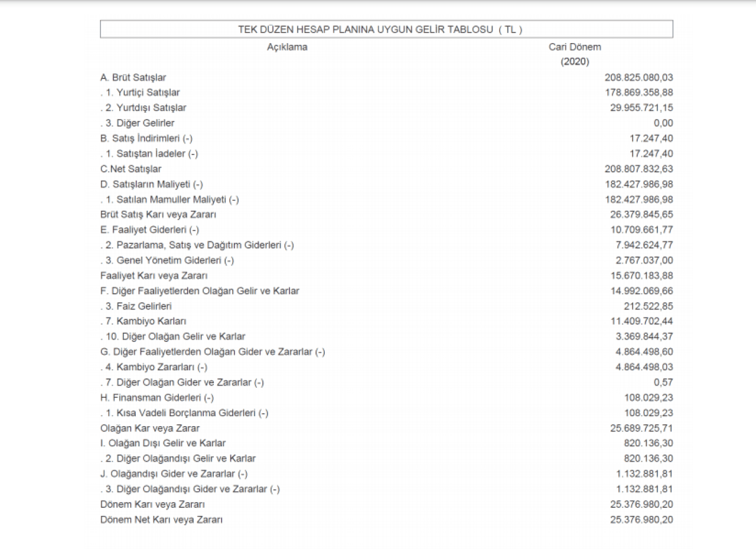Select 'G. Diğer Faaliyetlerden Olağan Gider ve Zararlar'
The width and height of the screenshot is (756, 549).
(213, 352)
